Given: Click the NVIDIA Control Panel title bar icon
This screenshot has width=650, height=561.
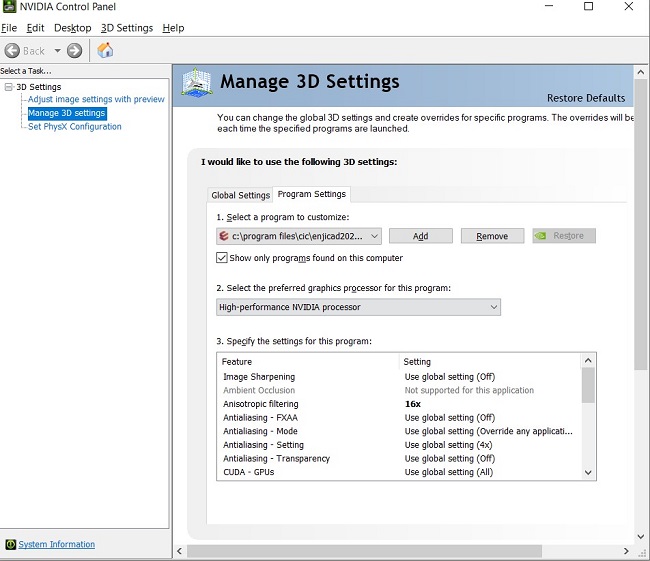Looking at the screenshot, I should coord(9,7).
